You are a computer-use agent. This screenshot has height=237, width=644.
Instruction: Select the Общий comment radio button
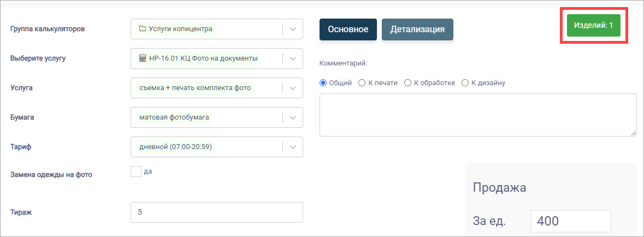[x=323, y=83]
